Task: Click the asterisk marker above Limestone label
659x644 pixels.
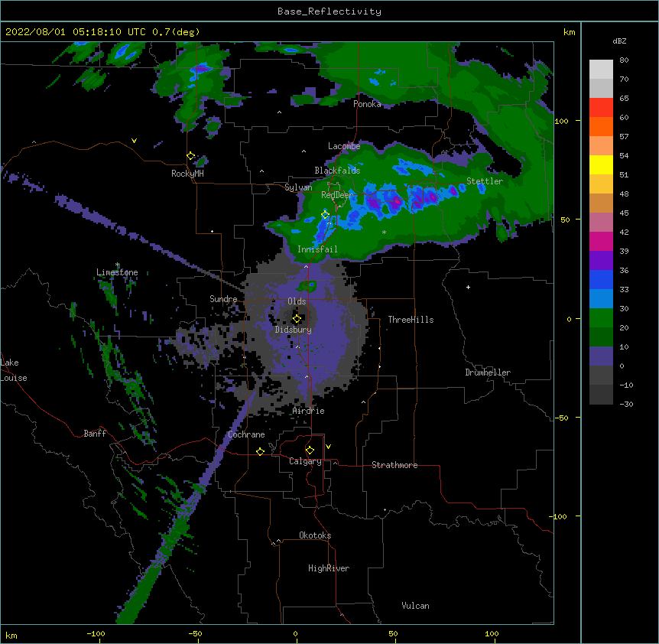Action: 118,265
